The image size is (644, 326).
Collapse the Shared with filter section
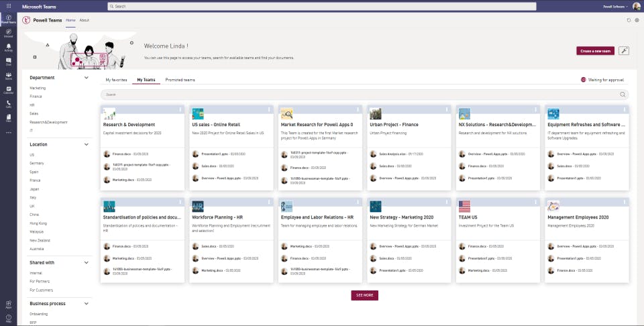tap(87, 263)
